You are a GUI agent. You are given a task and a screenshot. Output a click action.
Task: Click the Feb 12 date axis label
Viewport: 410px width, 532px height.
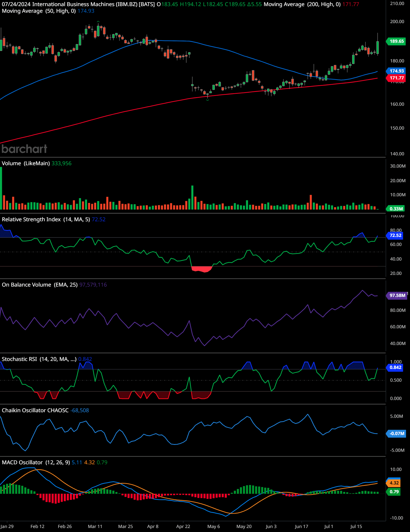click(37, 526)
